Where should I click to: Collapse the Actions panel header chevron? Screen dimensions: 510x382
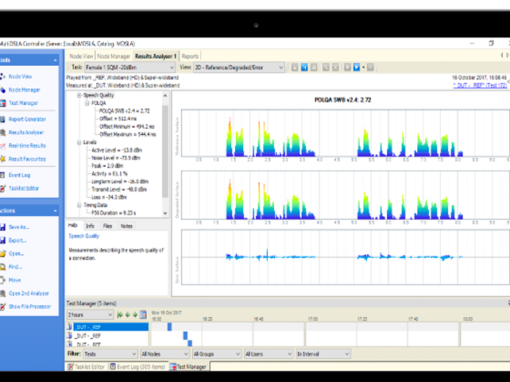[55, 211]
